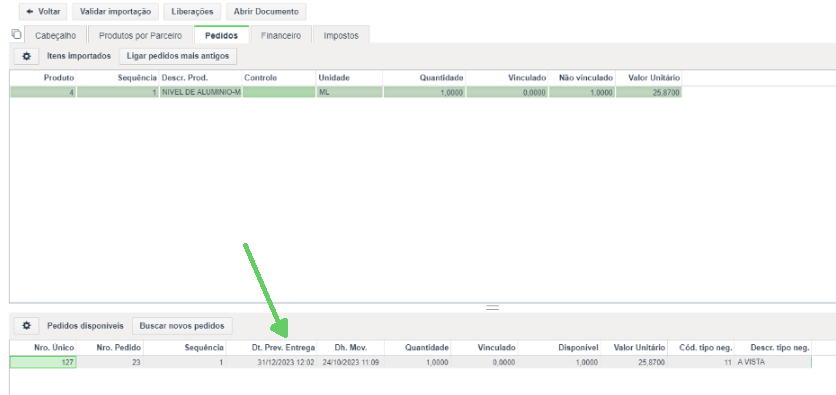
Task: Click the 24/10/2023 11:09 movement date cell
Action: pos(350,362)
